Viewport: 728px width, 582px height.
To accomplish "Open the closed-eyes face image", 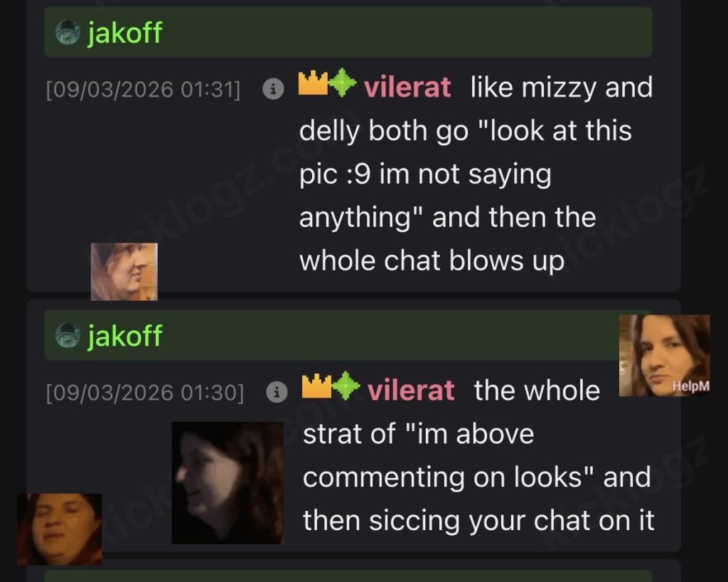I will click(60, 529).
